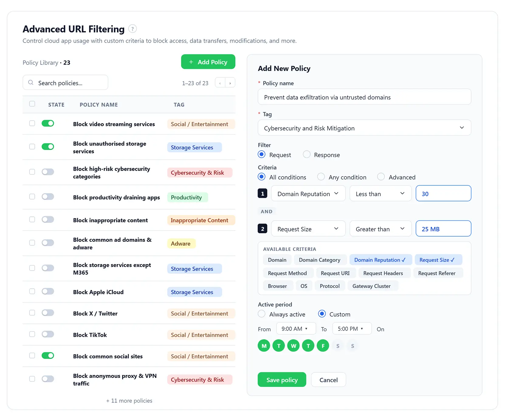Select Wednesday day circle
The width and height of the screenshot is (508, 420).
(293, 346)
